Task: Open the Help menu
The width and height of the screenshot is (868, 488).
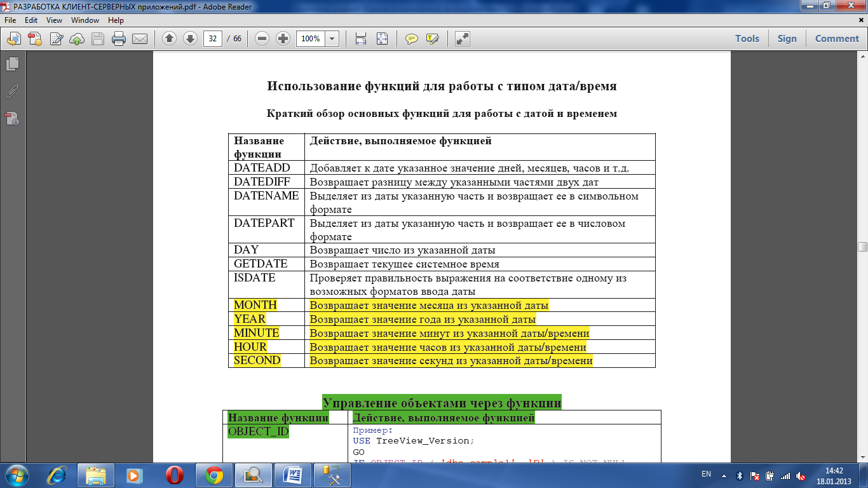Action: coord(116,20)
